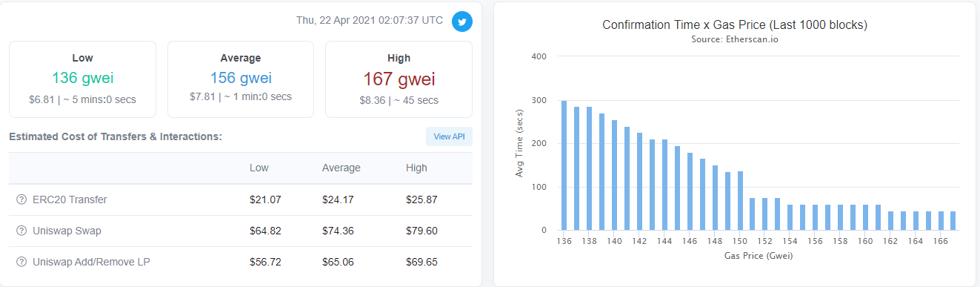Viewport: 980px width, 287px height.
Task: Select the High 167 gwei card
Action: (399, 79)
